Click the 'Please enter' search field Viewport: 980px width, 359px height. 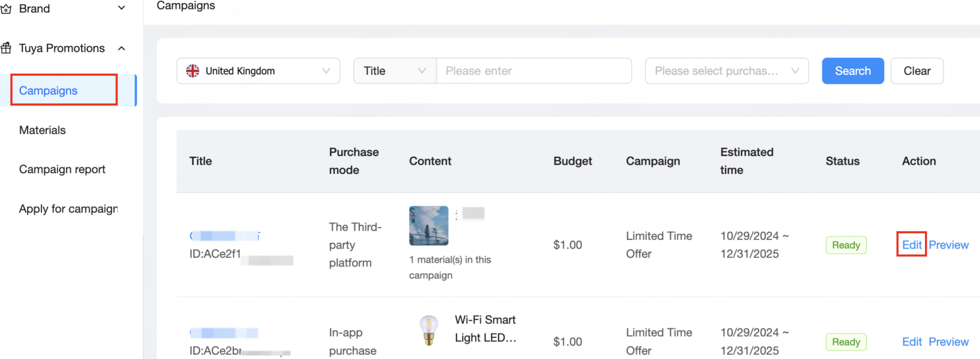(534, 71)
